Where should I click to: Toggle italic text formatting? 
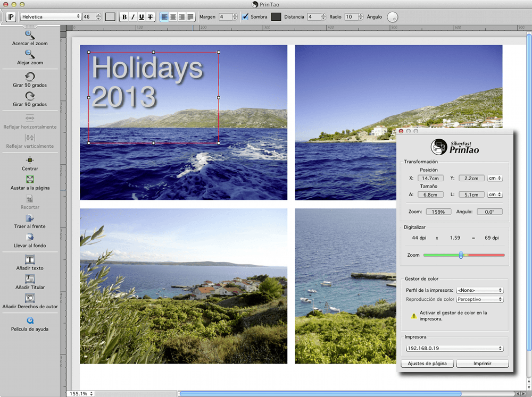coord(133,17)
